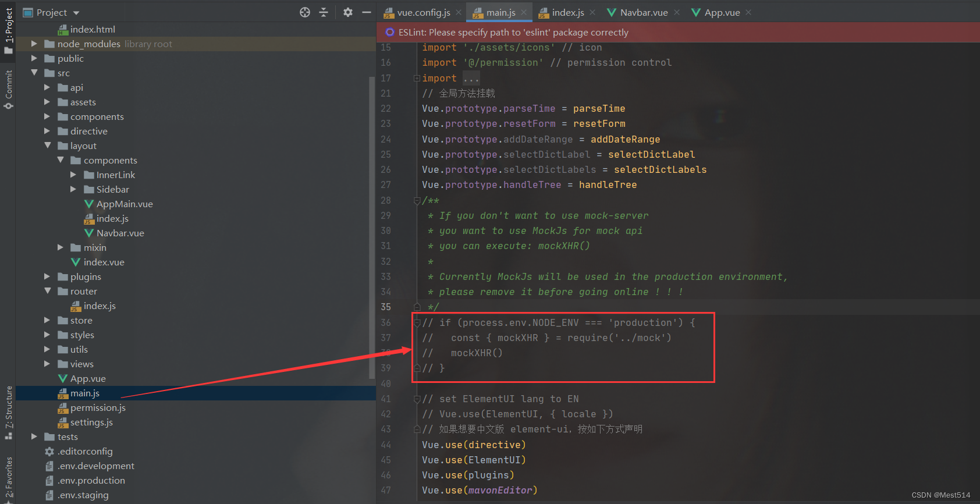The height and width of the screenshot is (504, 980).
Task: Toggle fold on collapsed import at line 17
Action: click(x=417, y=78)
